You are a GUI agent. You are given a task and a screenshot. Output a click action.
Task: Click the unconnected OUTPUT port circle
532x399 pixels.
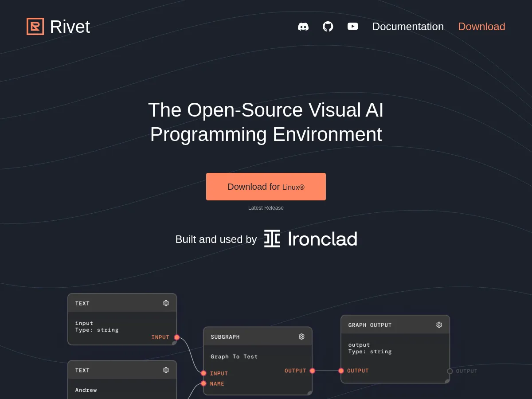click(450, 371)
